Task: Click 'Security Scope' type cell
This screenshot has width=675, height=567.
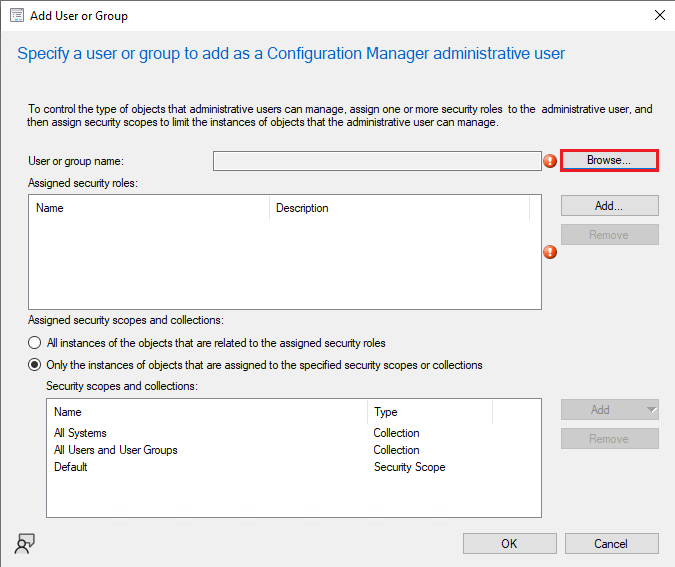Action: pos(409,467)
